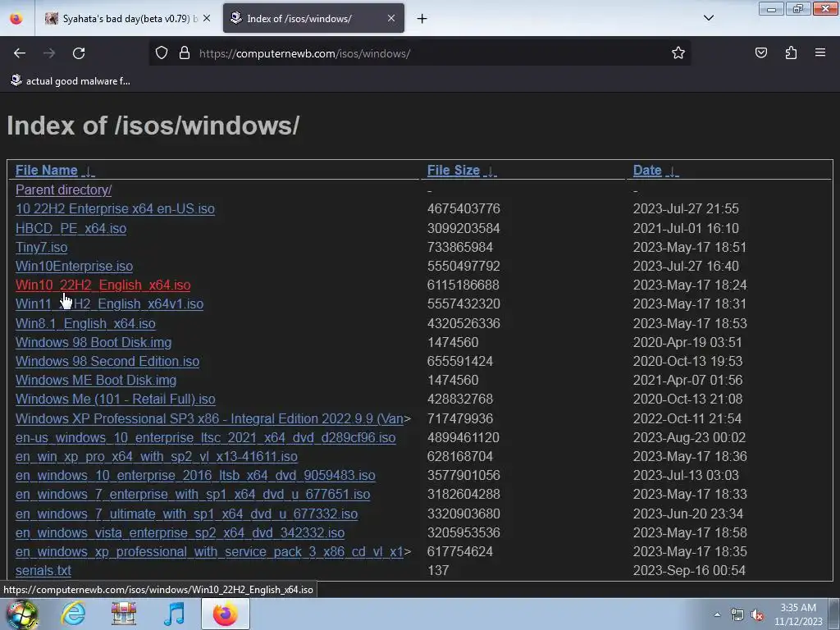The height and width of the screenshot is (630, 840).
Task: Open the Parent directory/ link
Action: coord(64,189)
